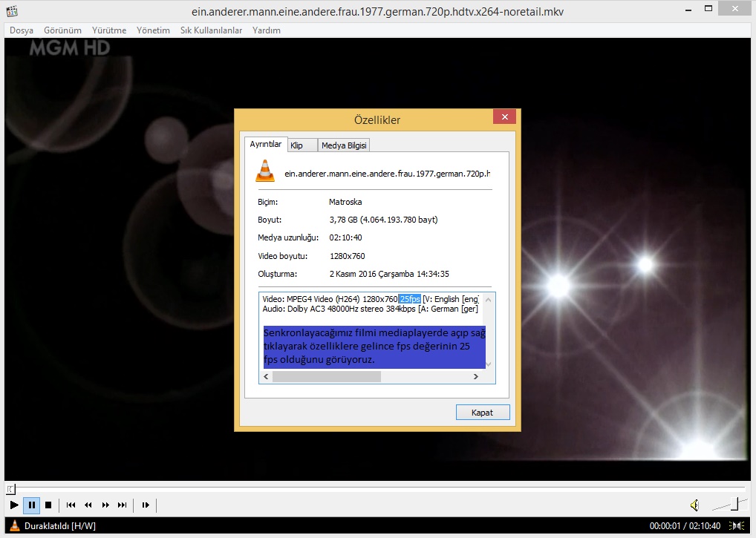Screen dimensions: 756x538
Task: Click the fast-forward (increase speed) icon
Action: (105, 505)
